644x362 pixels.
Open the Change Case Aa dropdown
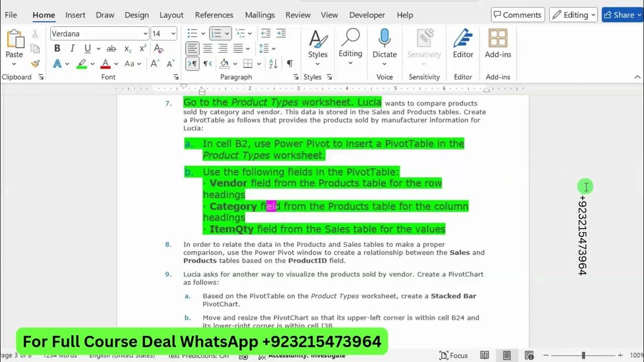[x=133, y=64]
